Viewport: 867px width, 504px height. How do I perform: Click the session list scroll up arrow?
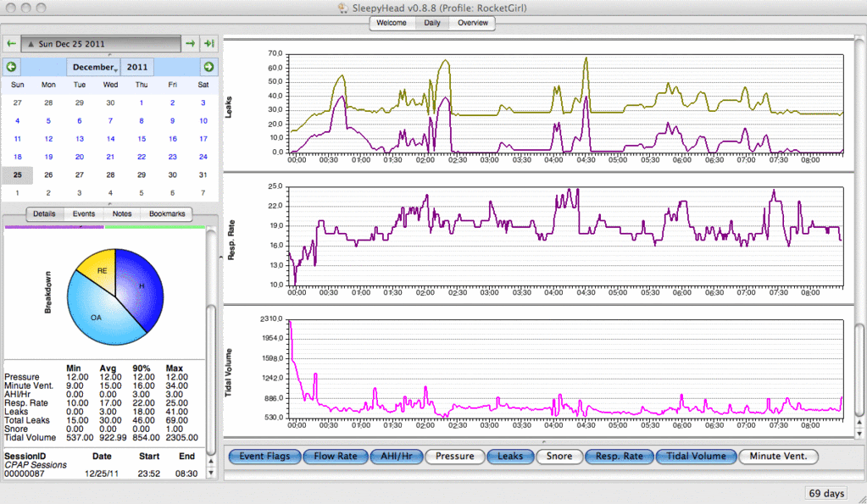pos(211,462)
